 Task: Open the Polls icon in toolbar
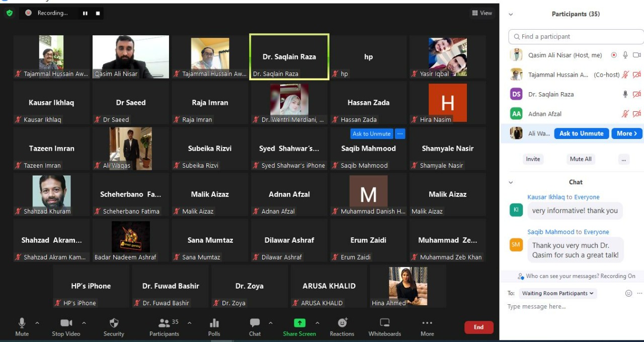(x=214, y=323)
